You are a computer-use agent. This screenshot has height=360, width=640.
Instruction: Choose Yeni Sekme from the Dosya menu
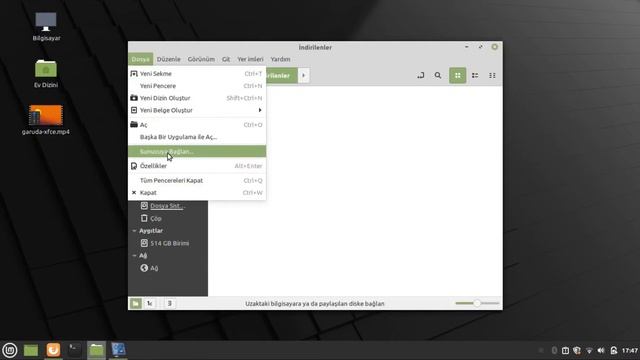(197, 73)
